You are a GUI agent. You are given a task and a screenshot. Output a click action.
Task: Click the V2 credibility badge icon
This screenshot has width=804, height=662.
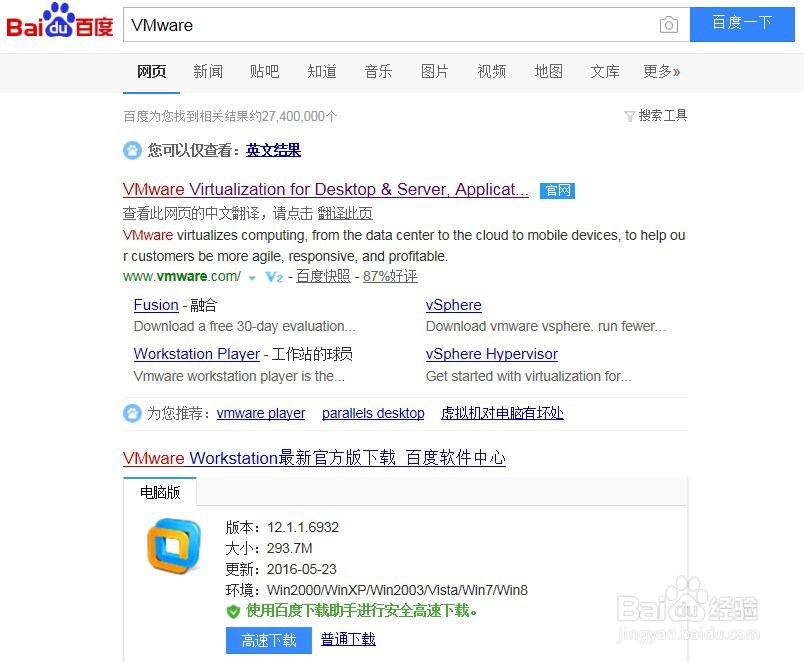click(x=274, y=277)
